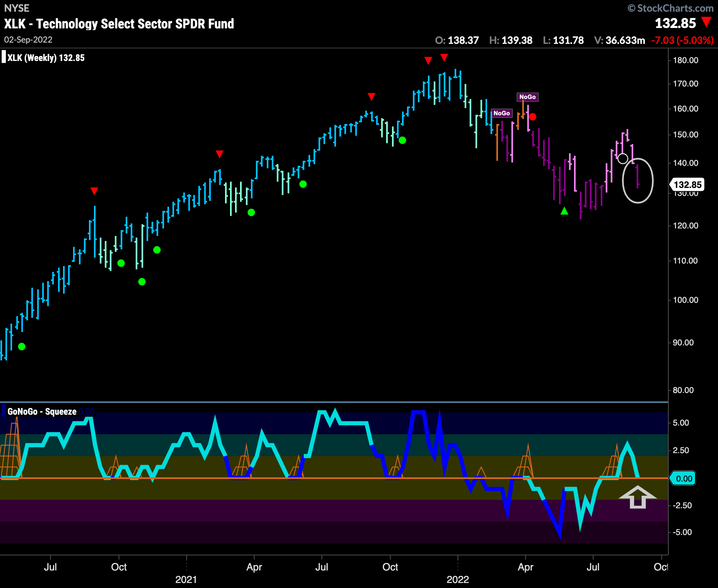Click the change value -7.03 (-5.03%)

tap(683, 41)
